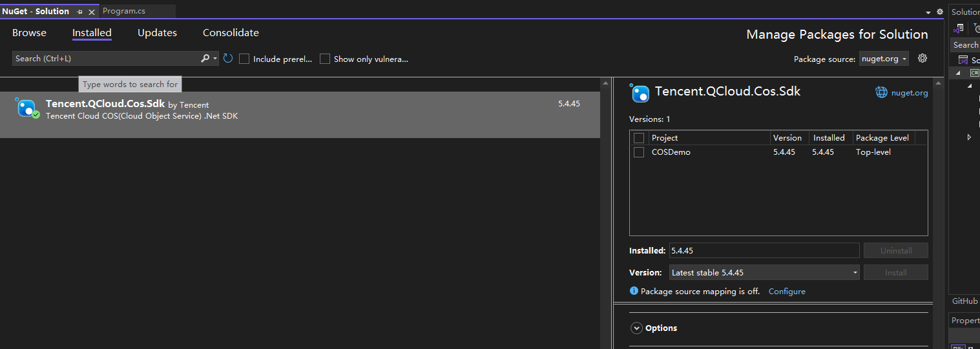This screenshot has width=980, height=349.
Task: Click the Install button
Action: pos(896,272)
